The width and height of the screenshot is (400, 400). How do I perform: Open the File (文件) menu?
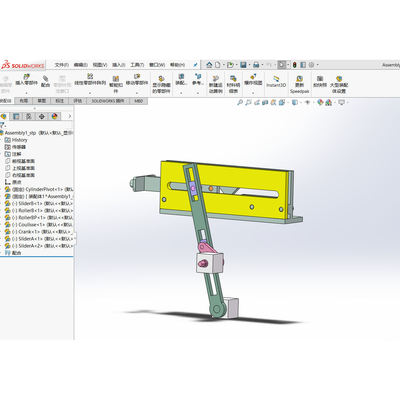tap(62, 65)
